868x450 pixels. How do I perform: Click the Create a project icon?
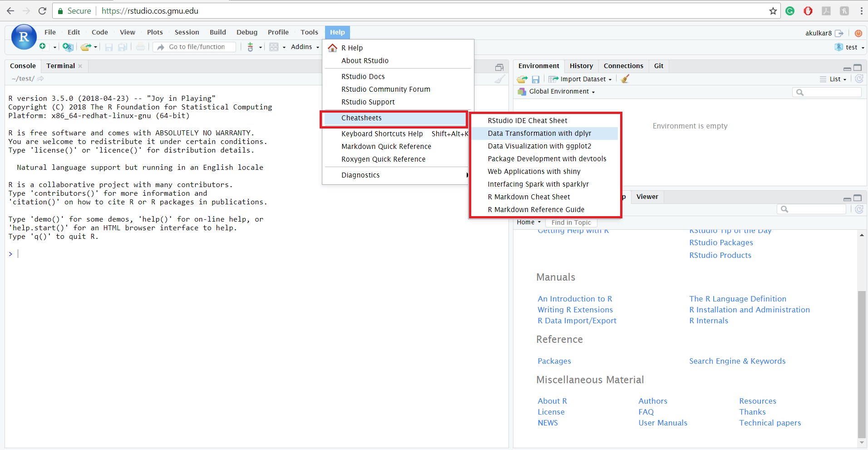tap(68, 47)
